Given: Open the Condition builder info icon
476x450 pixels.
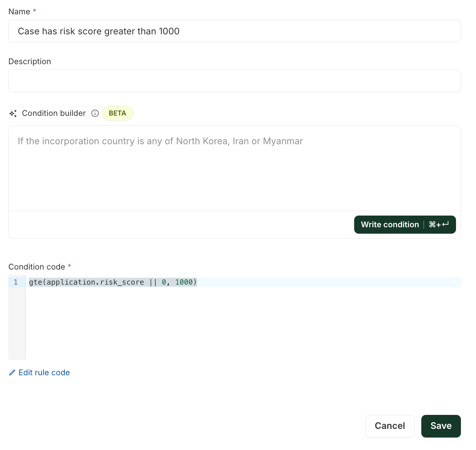Looking at the screenshot, I should point(95,113).
